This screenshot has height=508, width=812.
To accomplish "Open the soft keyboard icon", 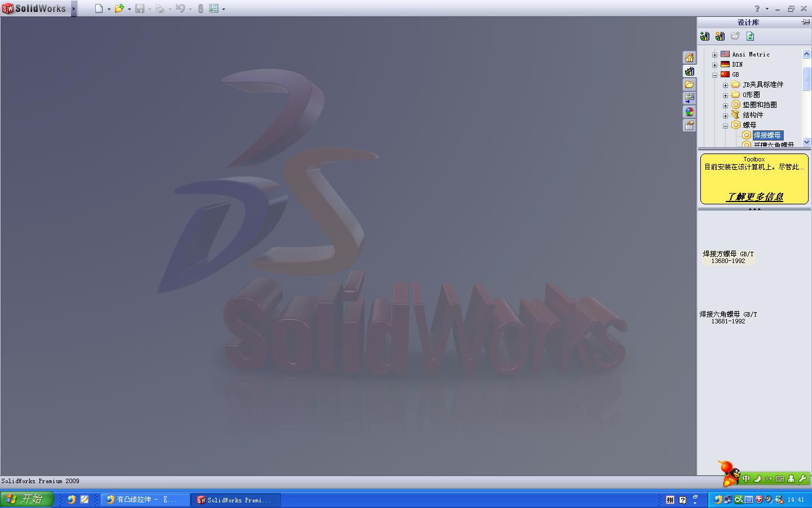I will [780, 479].
